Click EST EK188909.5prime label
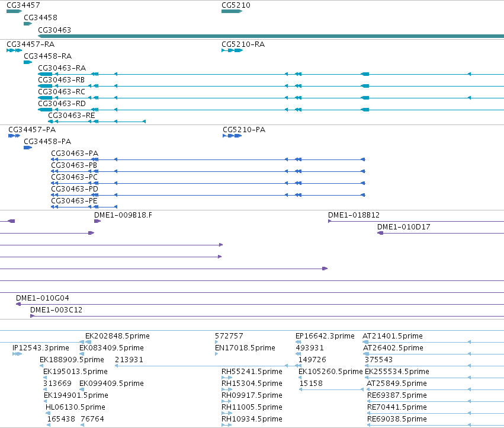Viewport: 504px width, 428px height. (x=72, y=360)
